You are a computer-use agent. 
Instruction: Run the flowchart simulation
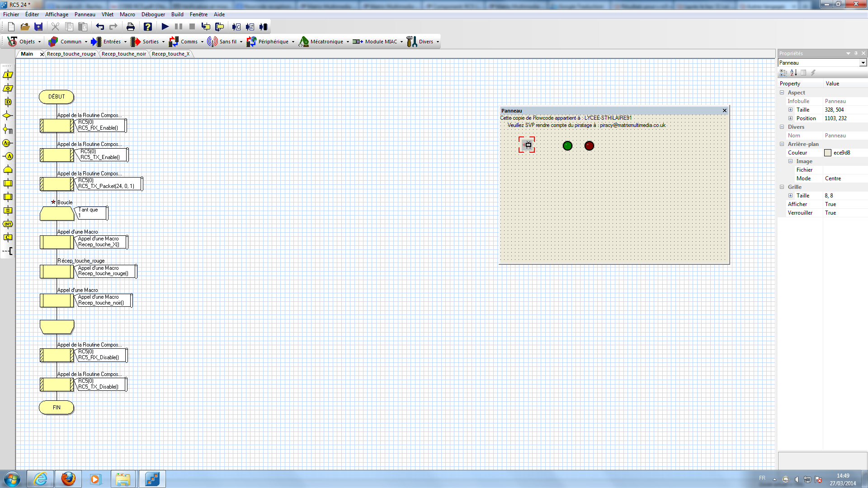[x=165, y=27]
